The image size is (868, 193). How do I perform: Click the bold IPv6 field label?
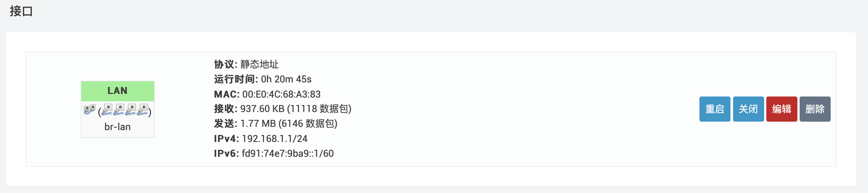(226, 153)
